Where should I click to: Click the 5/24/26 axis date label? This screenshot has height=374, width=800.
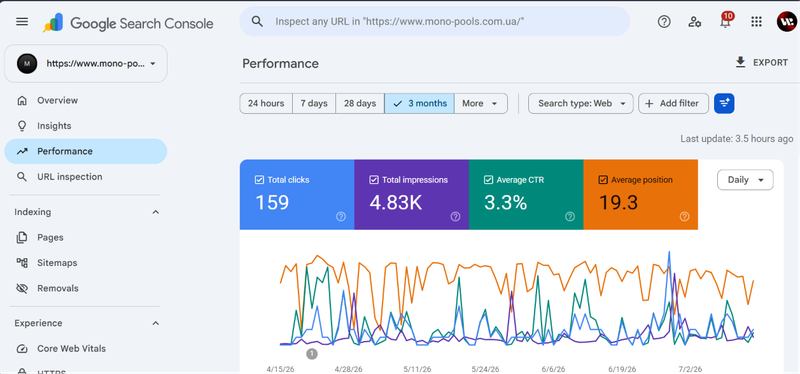pos(485,369)
